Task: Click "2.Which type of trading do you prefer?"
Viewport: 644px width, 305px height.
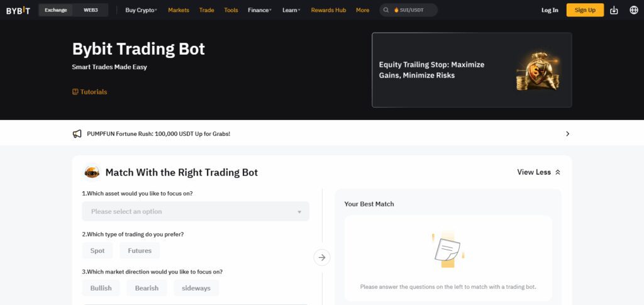Action: pyautogui.click(x=133, y=235)
